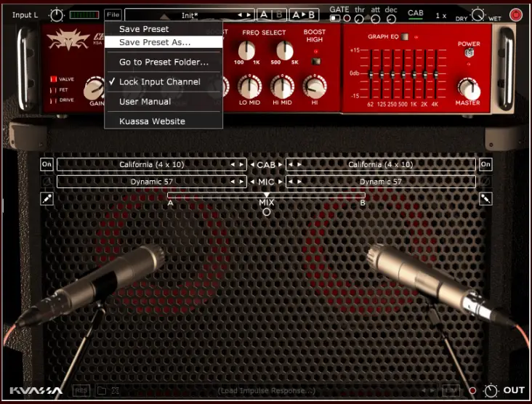Toggle the BOOST HIGH switch

click(316, 61)
